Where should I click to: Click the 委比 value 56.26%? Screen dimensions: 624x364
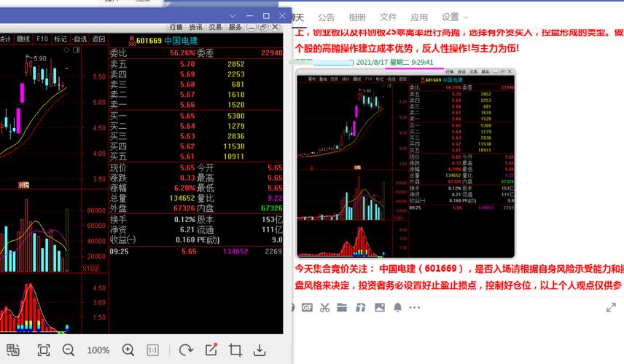183,53
